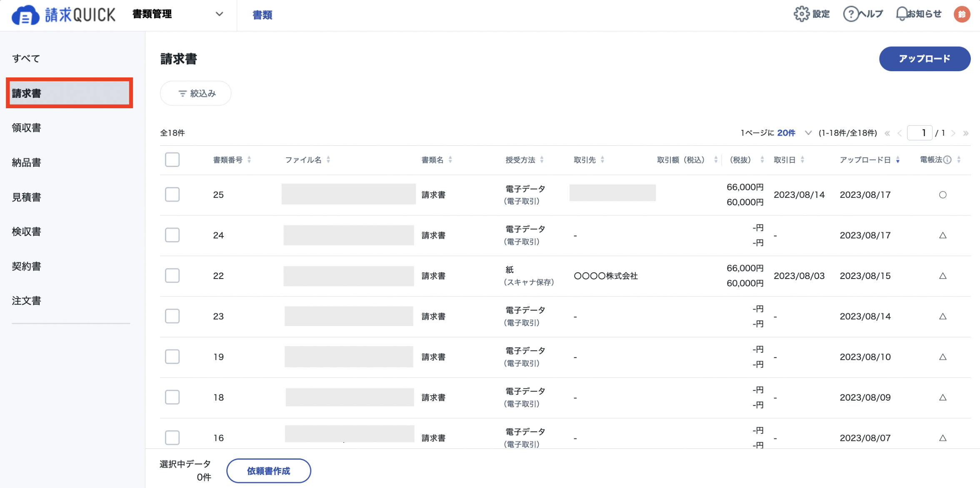Click triangle 電帳法 status for document 18
This screenshot has width=980, height=488.
coord(943,397)
